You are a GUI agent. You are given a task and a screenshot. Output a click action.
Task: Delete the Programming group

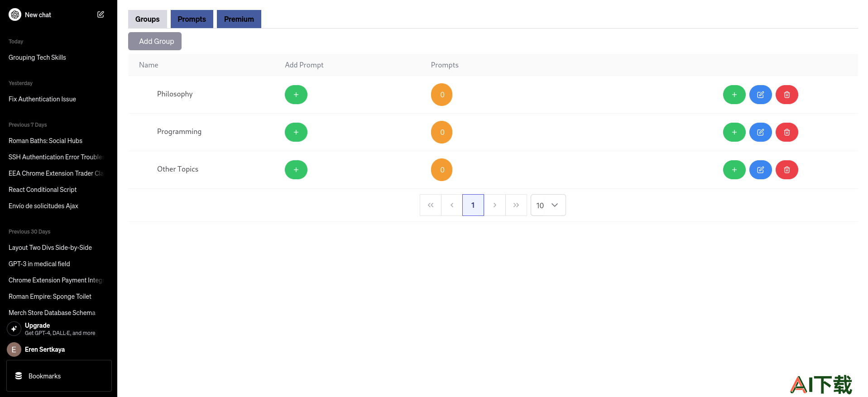pos(787,132)
